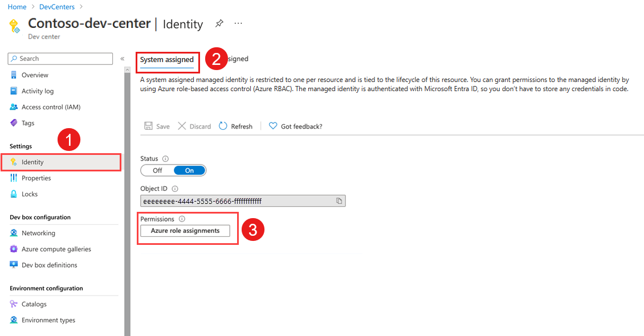This screenshot has width=644, height=336.
Task: Pin the Identity page to dashboard
Action: point(219,23)
